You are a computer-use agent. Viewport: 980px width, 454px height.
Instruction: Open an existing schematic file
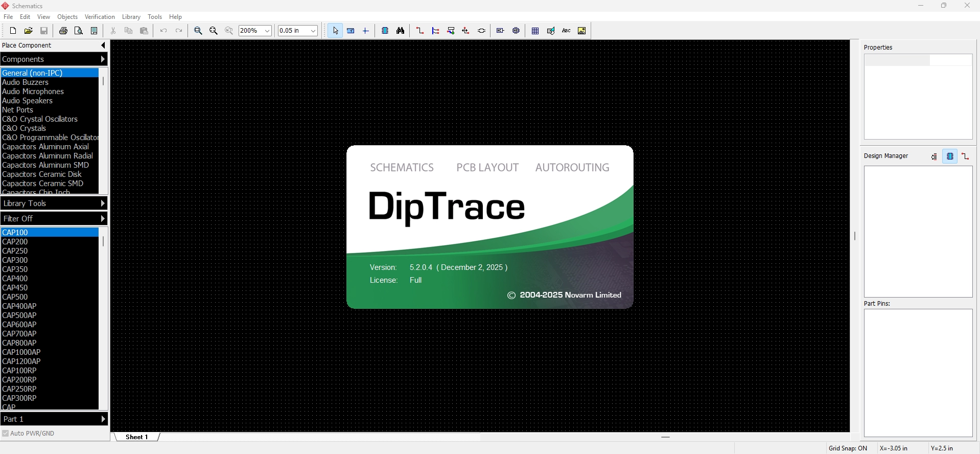(x=29, y=31)
